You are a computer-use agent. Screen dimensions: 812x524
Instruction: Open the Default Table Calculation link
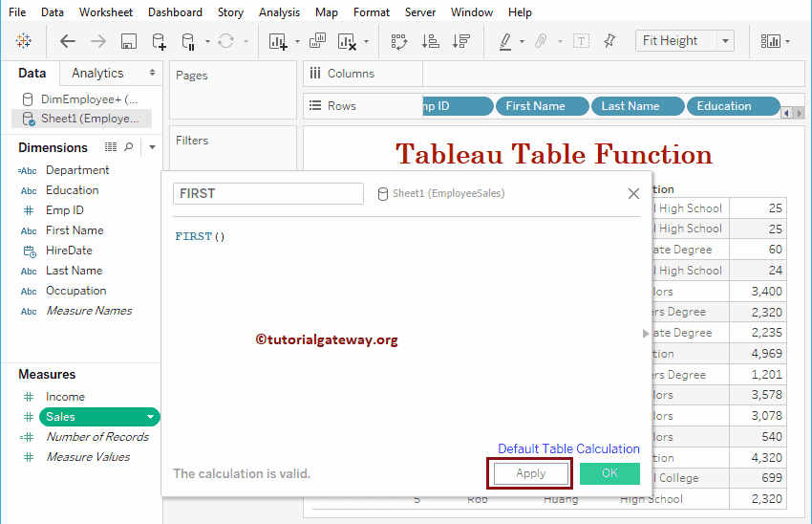click(x=568, y=448)
